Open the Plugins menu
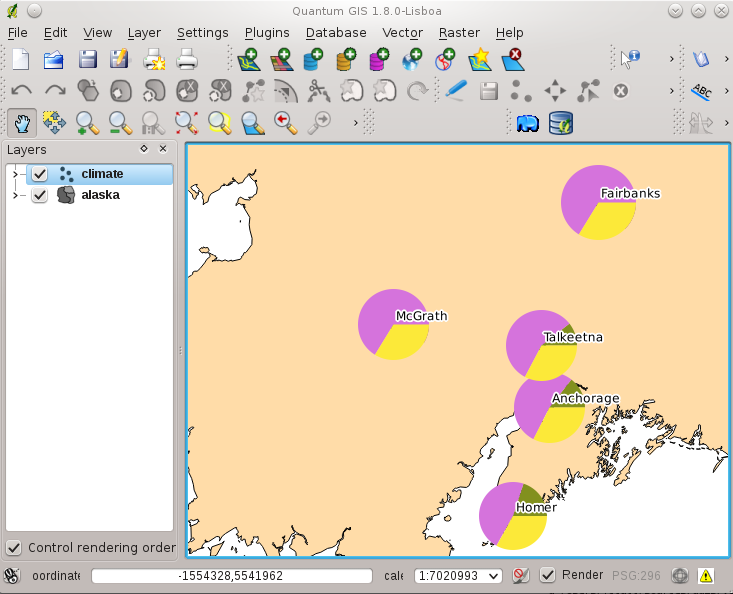 267,33
